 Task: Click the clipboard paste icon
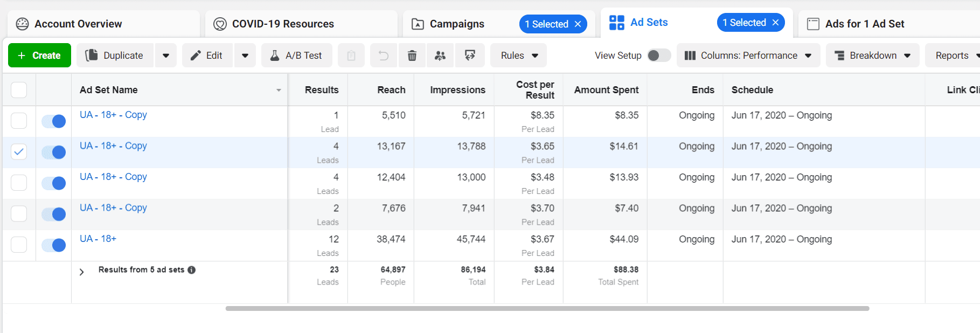[x=351, y=55]
